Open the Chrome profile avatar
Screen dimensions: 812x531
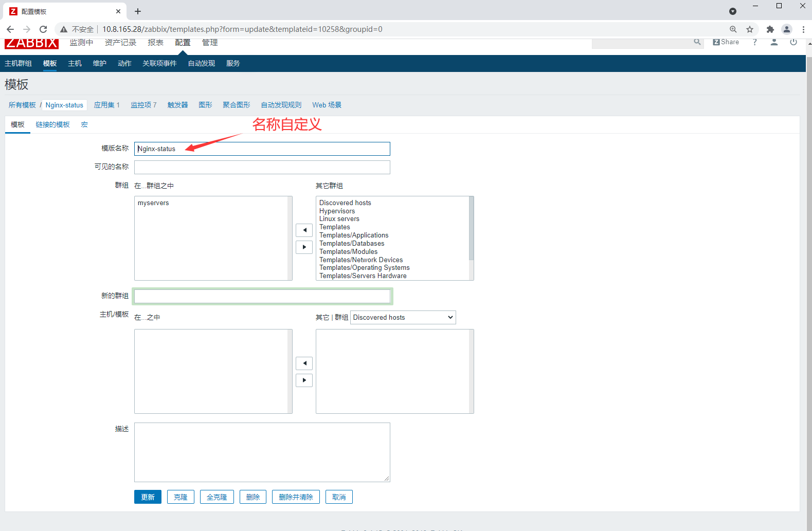coord(786,29)
